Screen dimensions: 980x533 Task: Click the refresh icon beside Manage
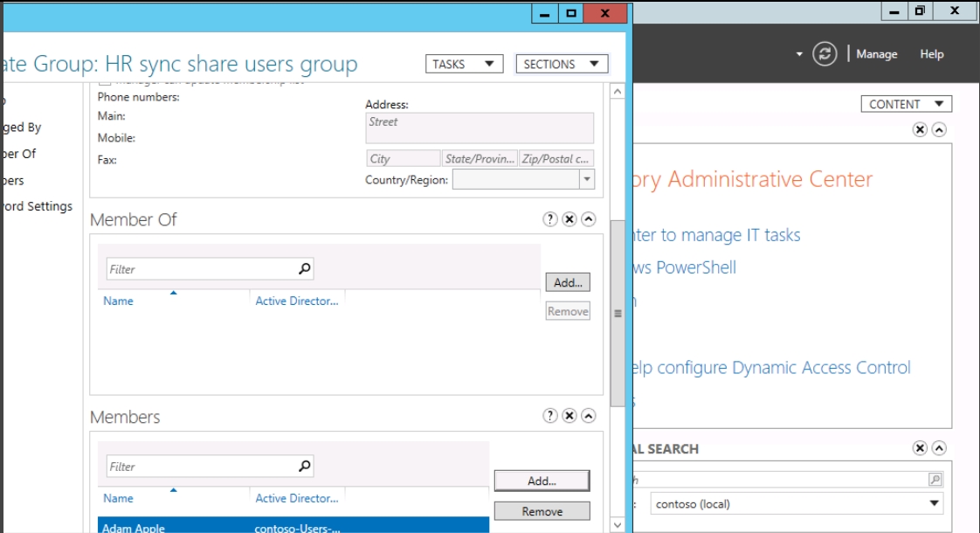tap(825, 54)
